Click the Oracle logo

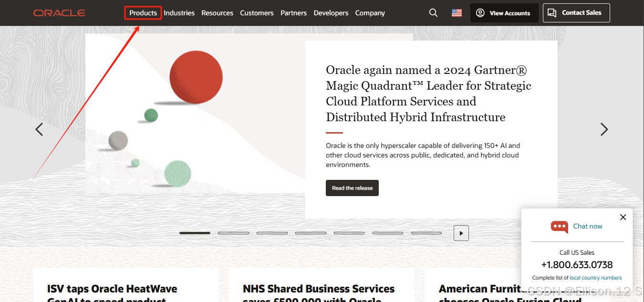[59, 13]
